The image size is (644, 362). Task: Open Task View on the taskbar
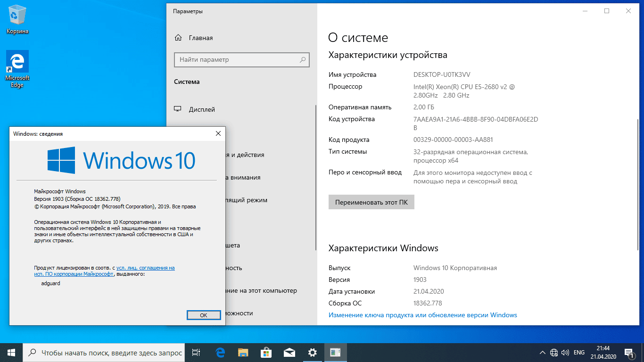click(197, 352)
